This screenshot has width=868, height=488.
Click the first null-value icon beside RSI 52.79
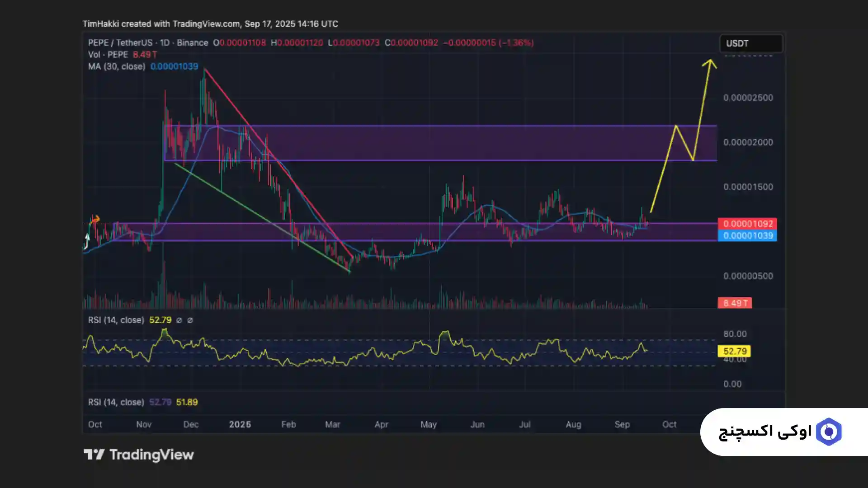tap(179, 320)
